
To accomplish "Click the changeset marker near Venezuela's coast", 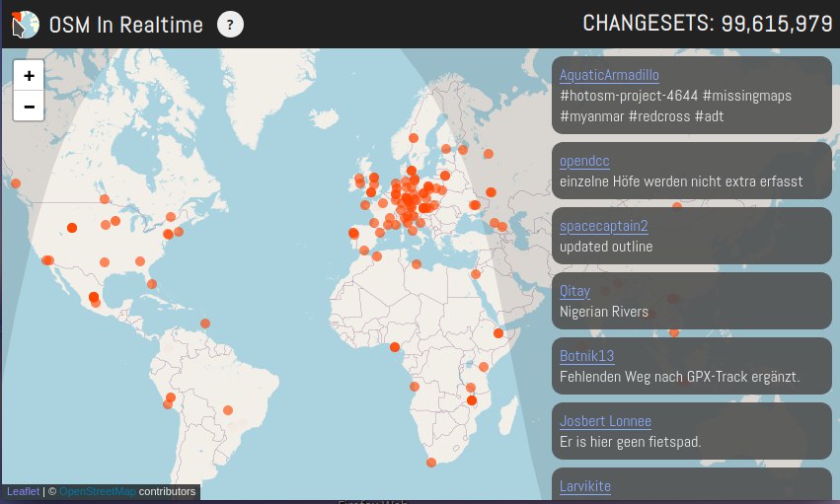I will pos(205,324).
